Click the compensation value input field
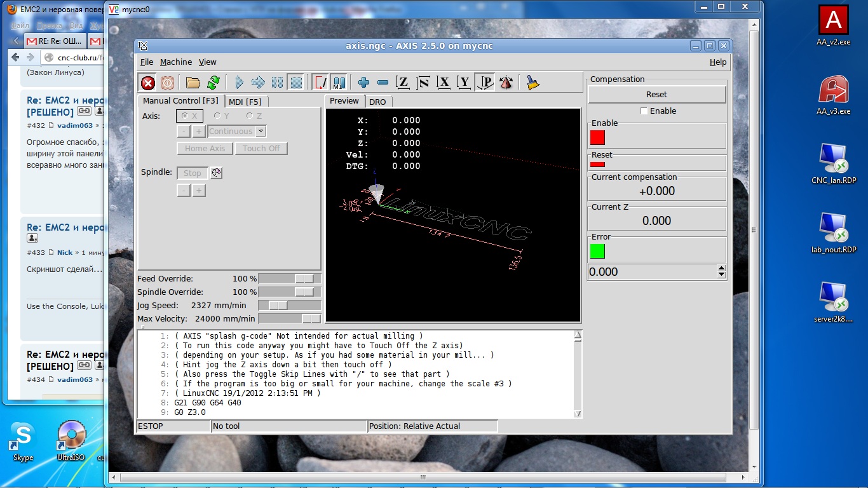Image resolution: width=868 pixels, height=488 pixels. click(x=652, y=272)
